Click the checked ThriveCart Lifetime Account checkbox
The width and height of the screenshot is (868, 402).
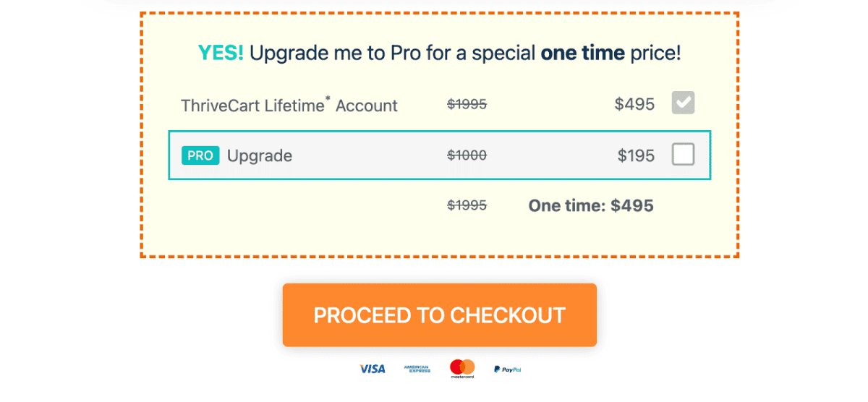[x=683, y=103]
